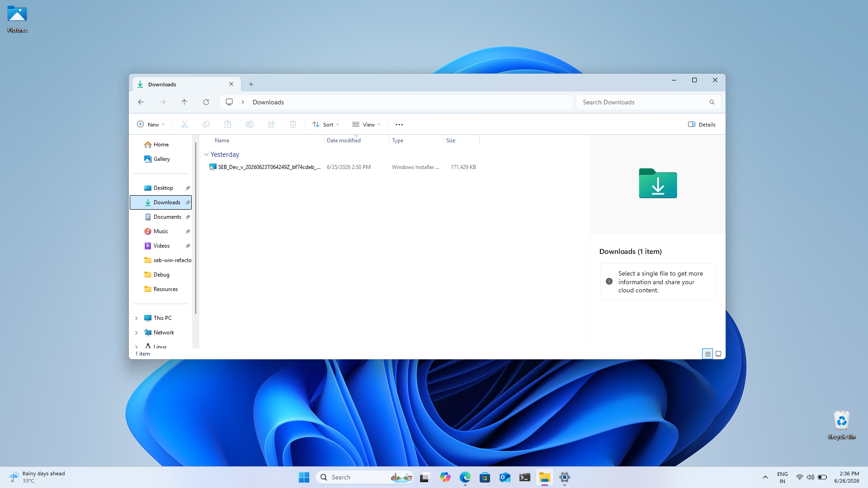
Task: Open the Windows Start menu
Action: point(304,477)
